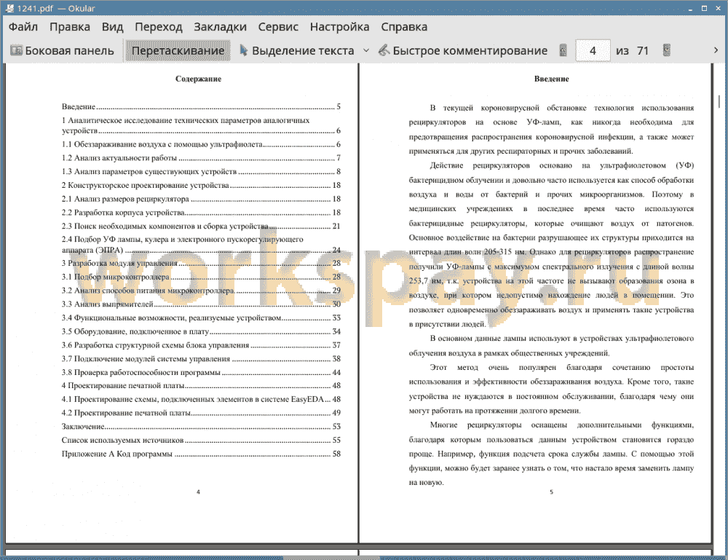The height and width of the screenshot is (560, 728).
Task: Click entry '3.5 Оборудование, подключенное в плату'
Action: pyautogui.click(x=201, y=331)
